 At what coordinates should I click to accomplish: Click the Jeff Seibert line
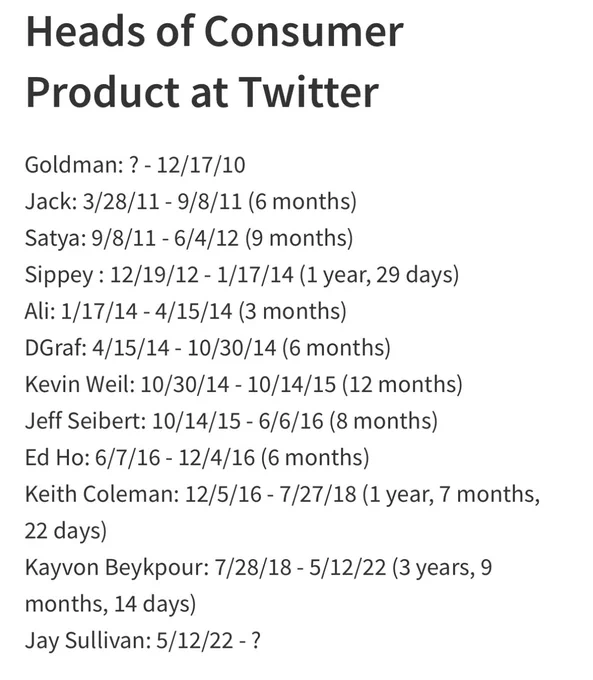[231, 421]
